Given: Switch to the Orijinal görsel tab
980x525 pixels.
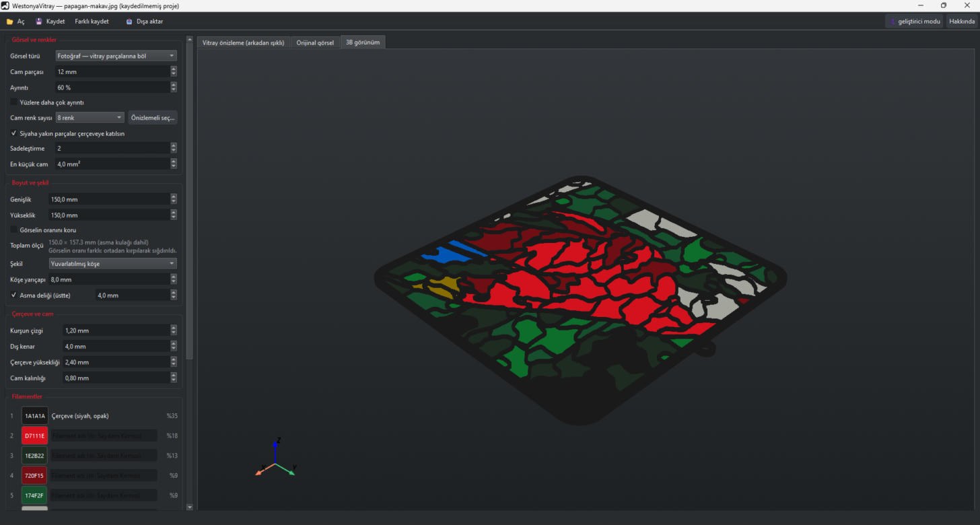Looking at the screenshot, I should pyautogui.click(x=315, y=42).
